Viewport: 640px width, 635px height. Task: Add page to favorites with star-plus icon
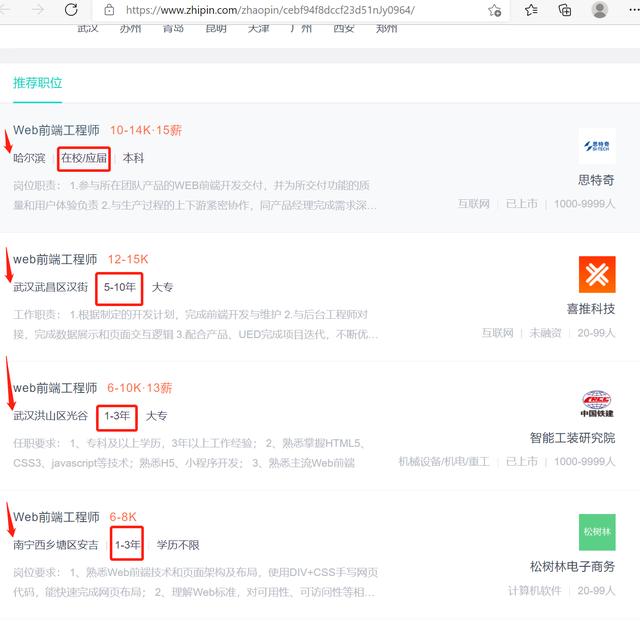point(495,10)
